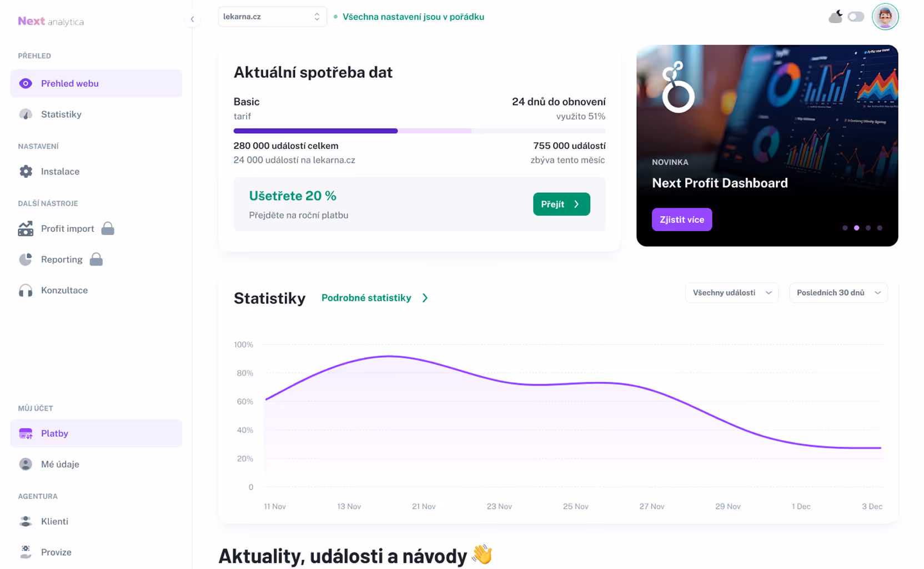Click the Provize commission icon
The image size is (924, 569).
tap(26, 552)
